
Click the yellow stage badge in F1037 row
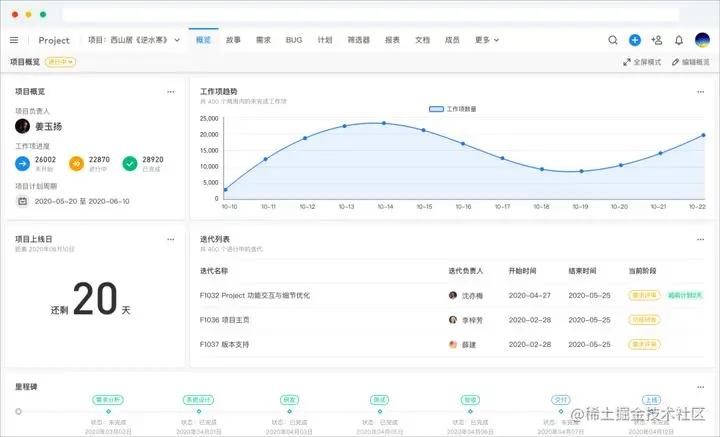[x=644, y=344]
